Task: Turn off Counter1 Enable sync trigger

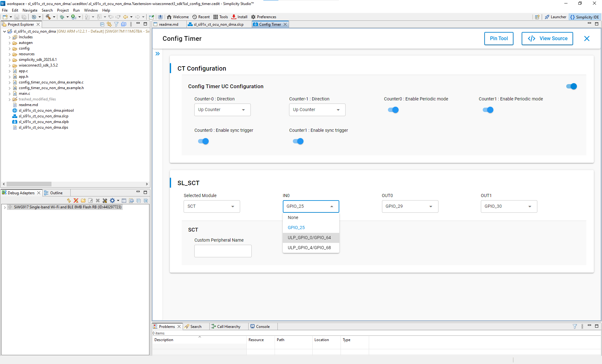Action: coord(298,141)
